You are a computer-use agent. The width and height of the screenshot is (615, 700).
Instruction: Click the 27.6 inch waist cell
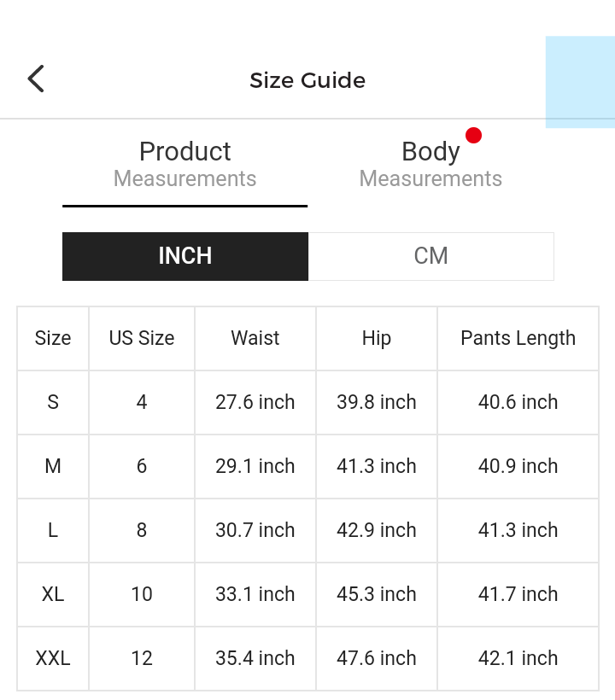pos(255,402)
